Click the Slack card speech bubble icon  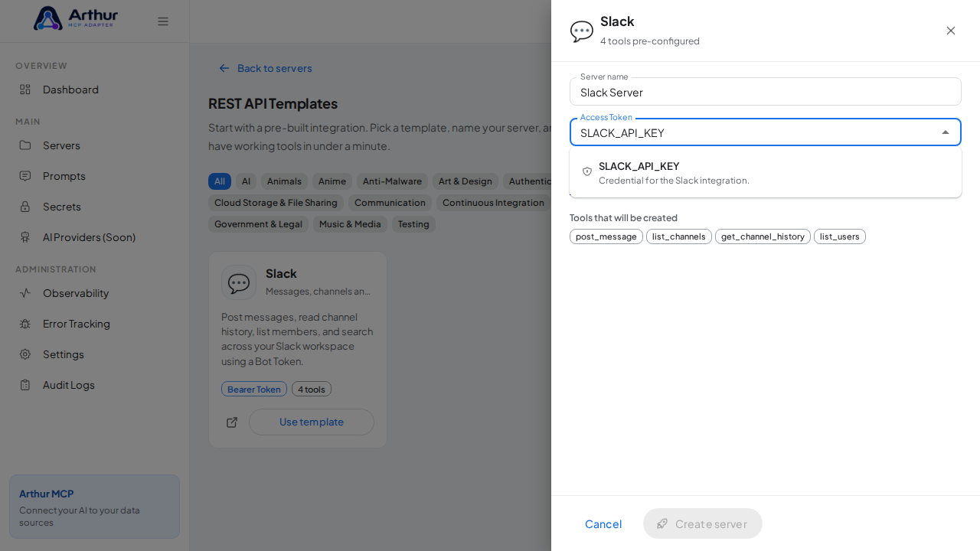point(239,282)
